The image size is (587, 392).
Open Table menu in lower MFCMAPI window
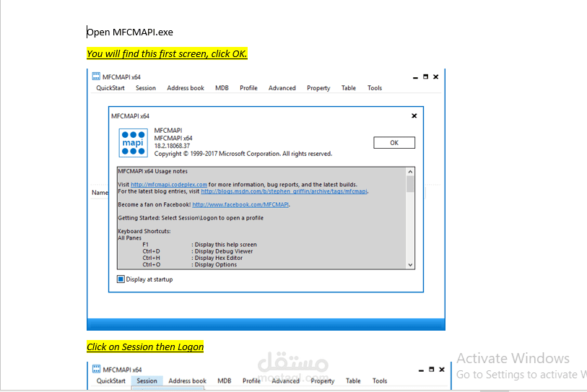353,380
